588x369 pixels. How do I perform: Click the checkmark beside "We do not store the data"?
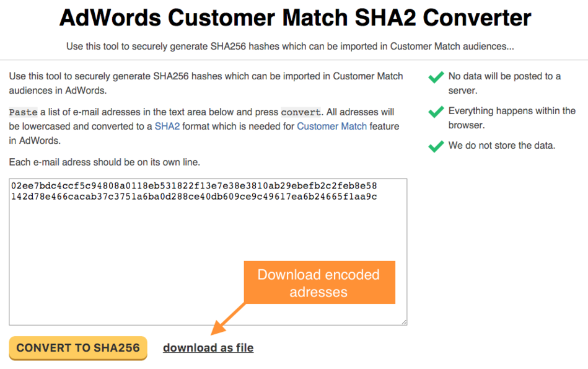pyautogui.click(x=436, y=146)
